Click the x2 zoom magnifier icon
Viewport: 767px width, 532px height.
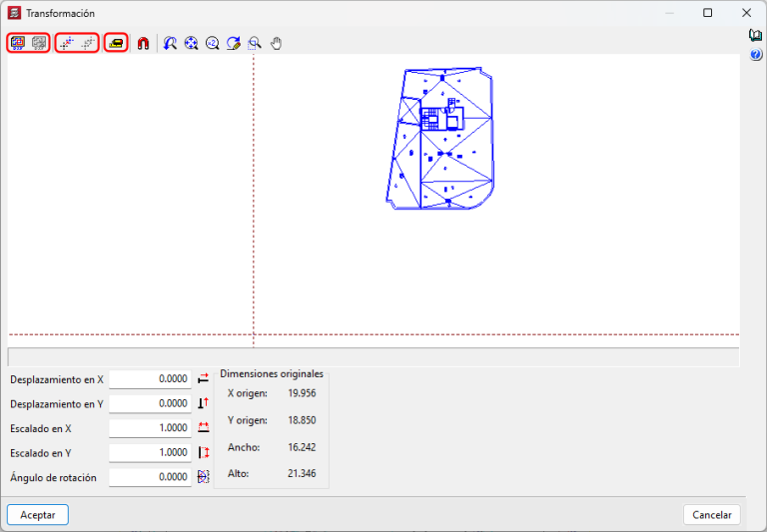click(212, 44)
